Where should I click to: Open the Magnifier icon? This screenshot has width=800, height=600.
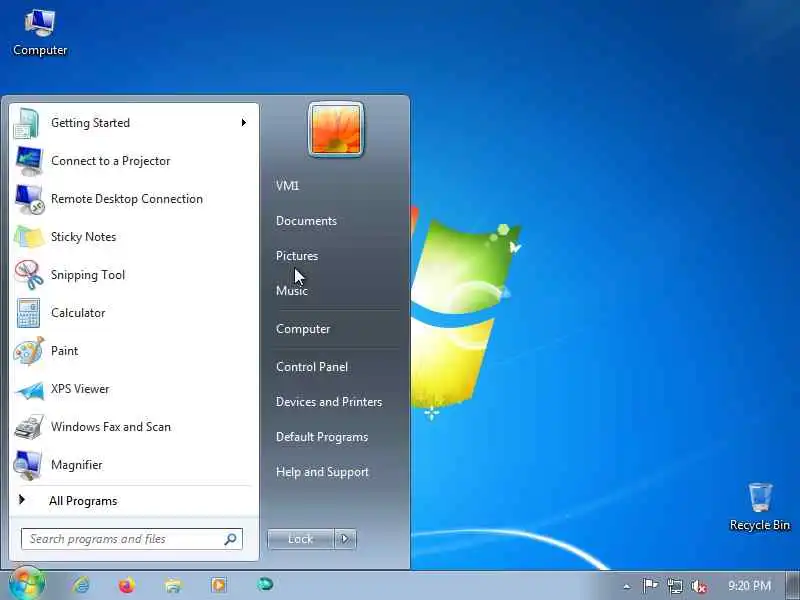[x=28, y=465]
